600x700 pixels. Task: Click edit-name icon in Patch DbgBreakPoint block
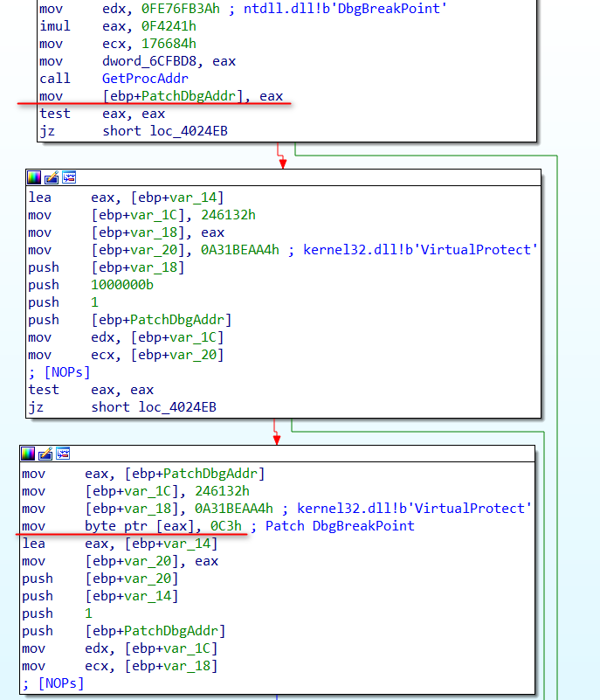pos(45,454)
